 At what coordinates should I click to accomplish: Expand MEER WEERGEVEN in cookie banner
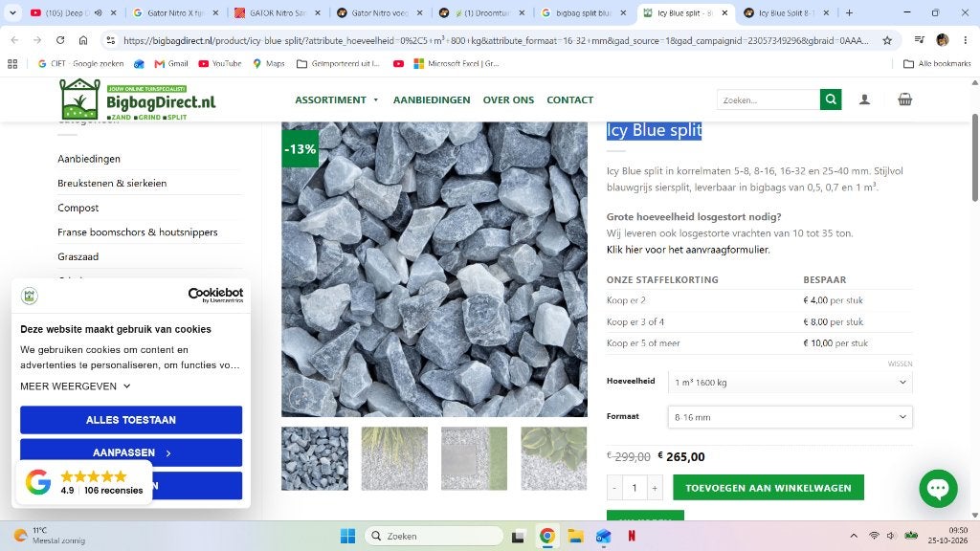[x=75, y=386]
